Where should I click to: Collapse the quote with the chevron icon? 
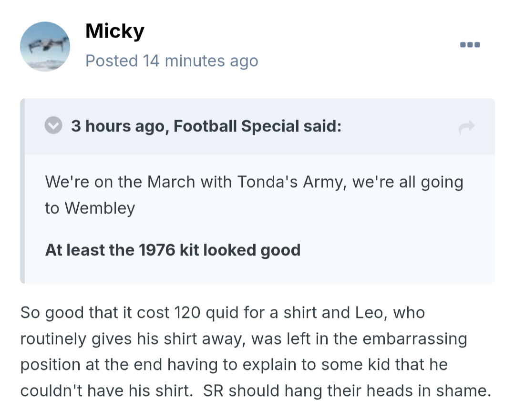pos(53,126)
